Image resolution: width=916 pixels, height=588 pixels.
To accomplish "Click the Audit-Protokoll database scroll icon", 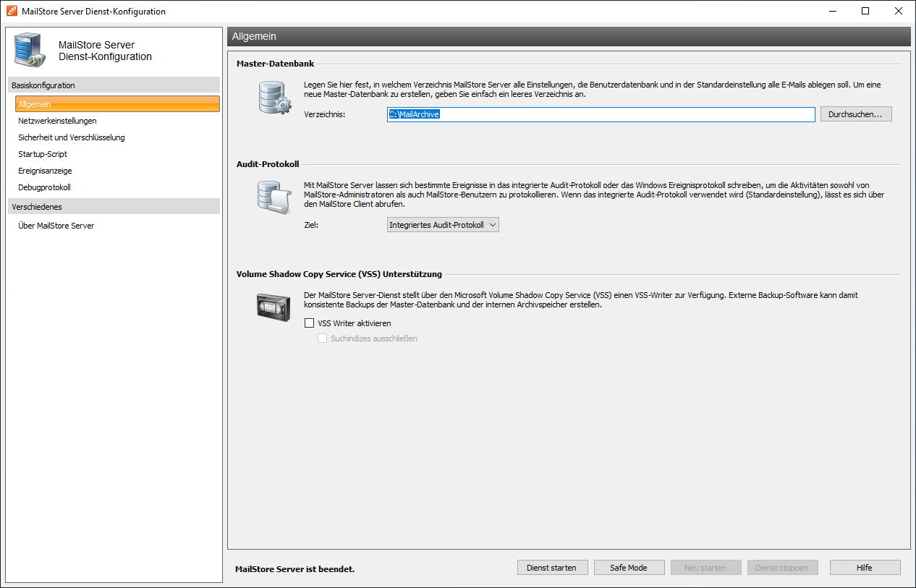I will pos(274,197).
